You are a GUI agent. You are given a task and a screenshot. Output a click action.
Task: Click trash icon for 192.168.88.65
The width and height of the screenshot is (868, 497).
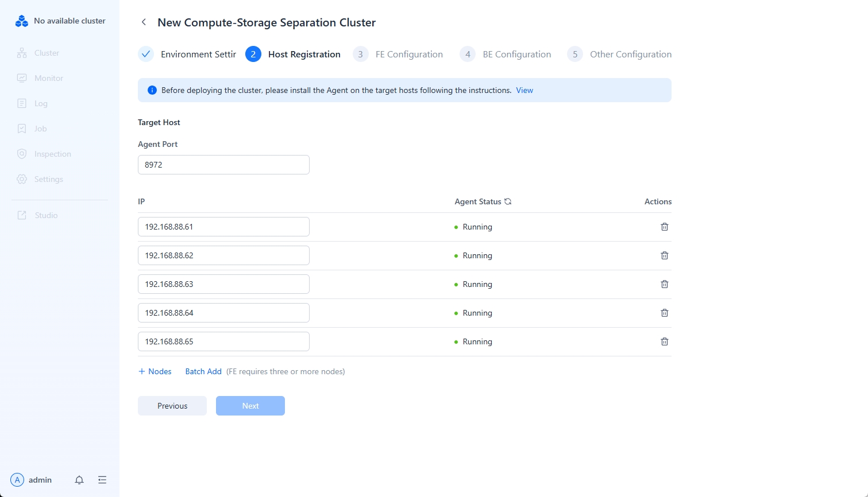[664, 341]
